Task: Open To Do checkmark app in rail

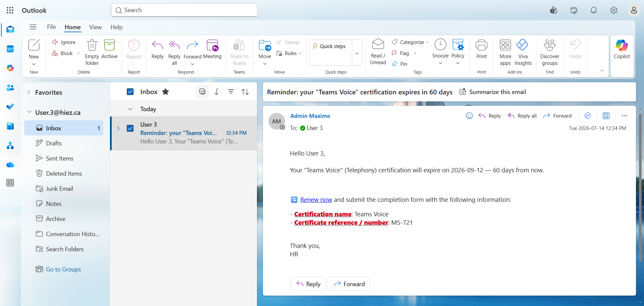Action: pos(10,106)
